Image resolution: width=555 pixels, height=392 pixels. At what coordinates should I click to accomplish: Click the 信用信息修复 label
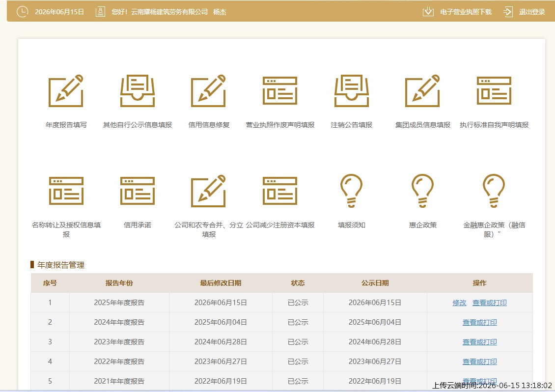(x=209, y=125)
